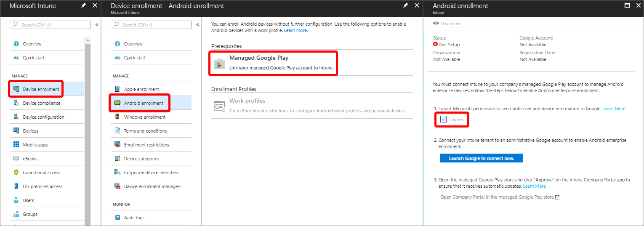
Task: Open Company Portal in managed Google Play store
Action: pyautogui.click(x=500, y=197)
